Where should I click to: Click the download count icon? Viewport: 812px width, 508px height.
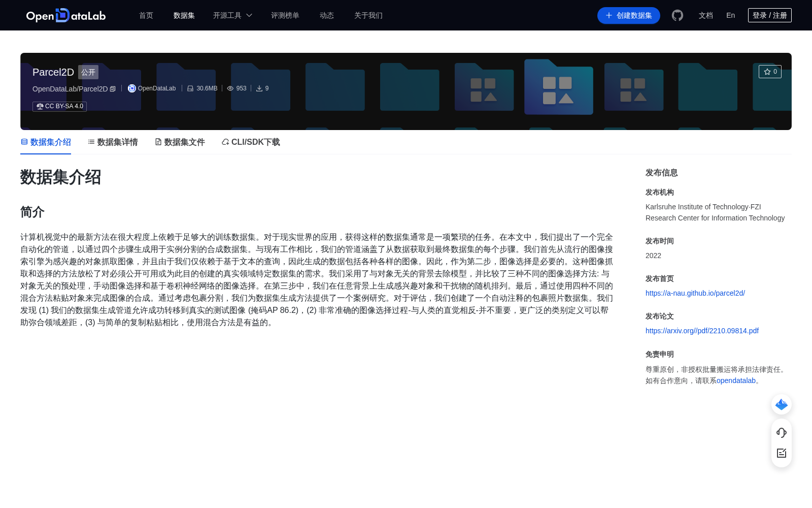[x=259, y=88]
